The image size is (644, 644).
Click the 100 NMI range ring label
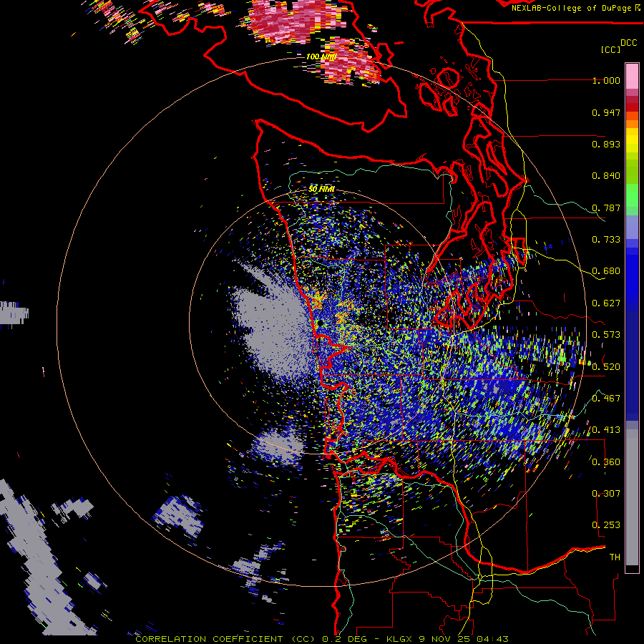(x=321, y=57)
